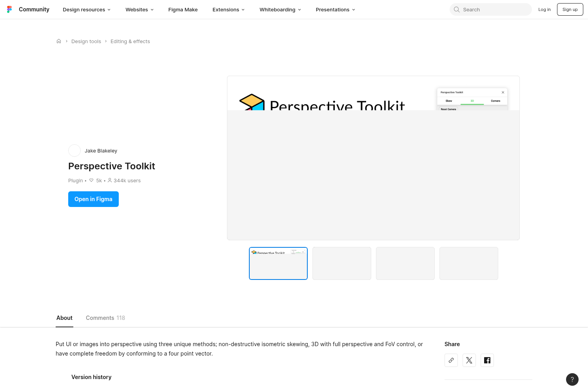Open the Design tools breadcrumb
This screenshot has width=588, height=392.
(86, 41)
